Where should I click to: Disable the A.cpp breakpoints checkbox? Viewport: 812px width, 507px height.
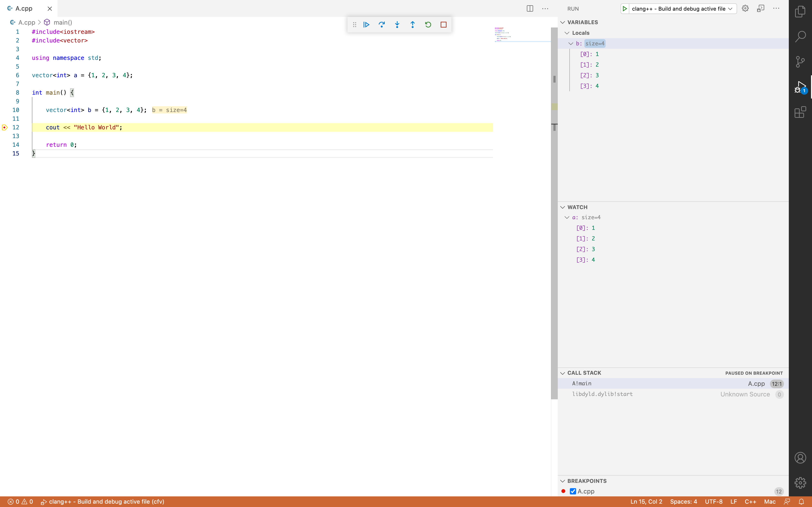(573, 491)
